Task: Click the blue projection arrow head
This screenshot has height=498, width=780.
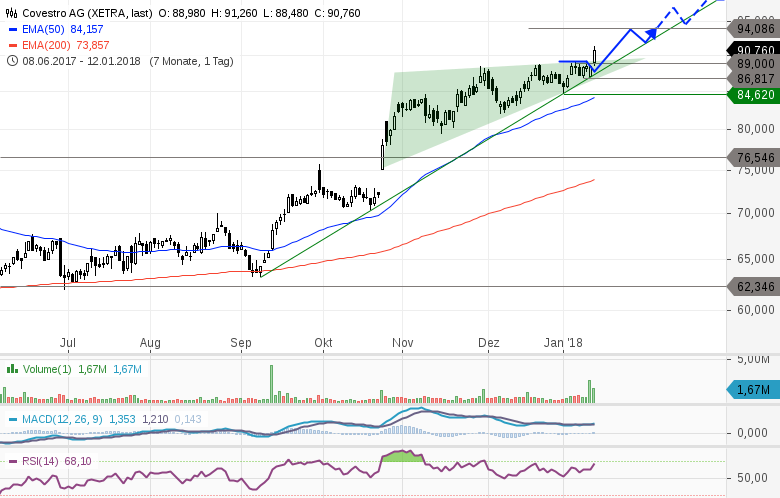Action: pos(651,33)
